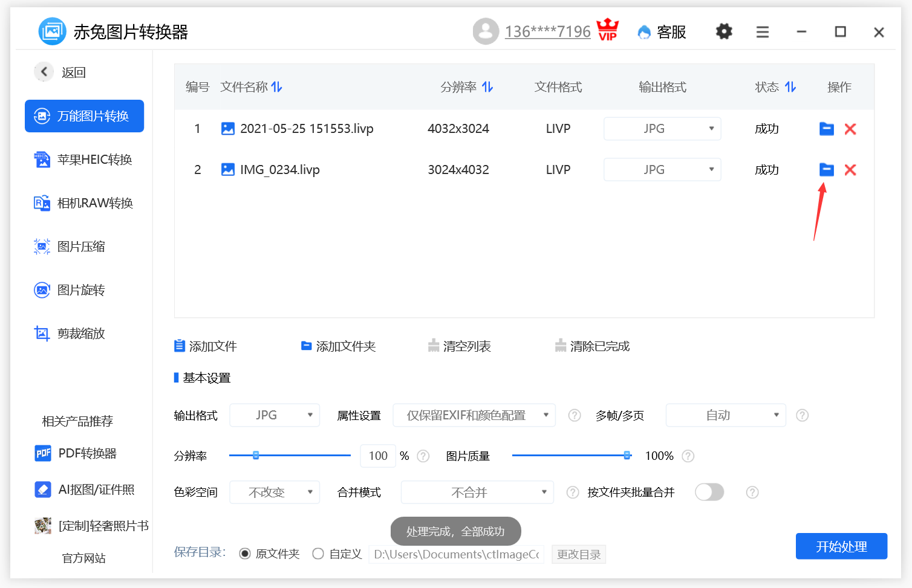
Task: Sort by 状态 using its sort arrows
Action: click(x=790, y=87)
